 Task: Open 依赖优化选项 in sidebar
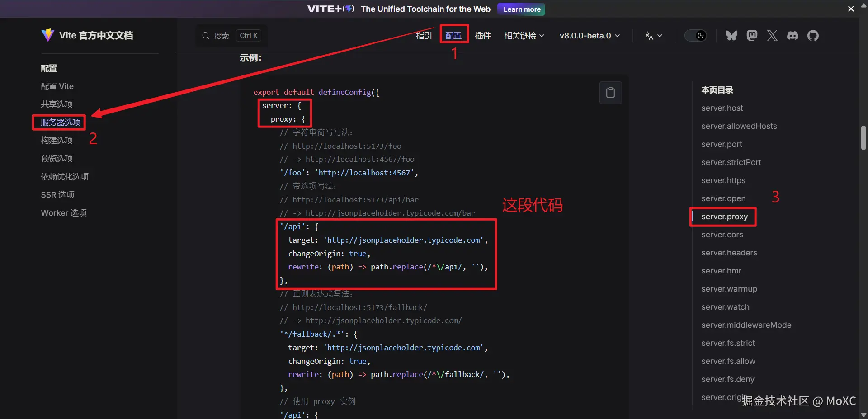point(65,177)
